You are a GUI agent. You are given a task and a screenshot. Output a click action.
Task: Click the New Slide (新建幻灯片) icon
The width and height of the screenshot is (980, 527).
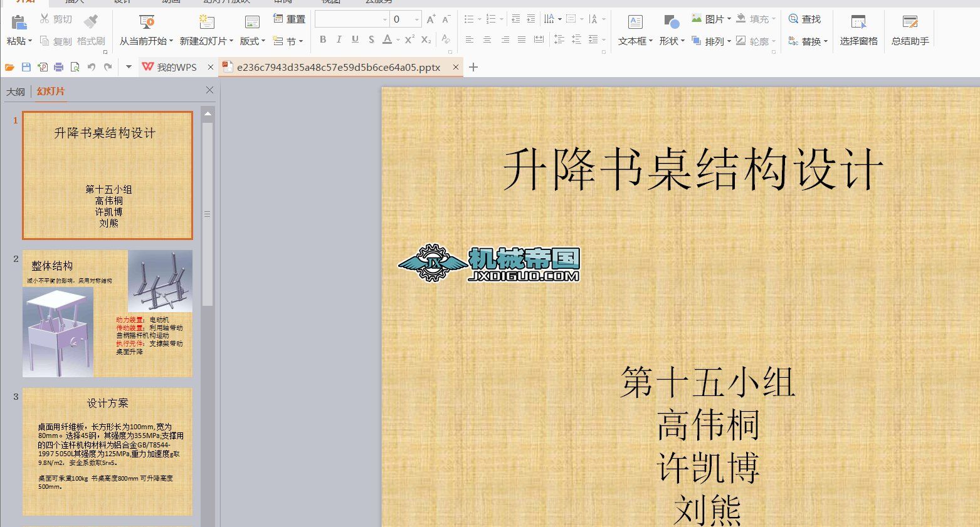click(206, 23)
